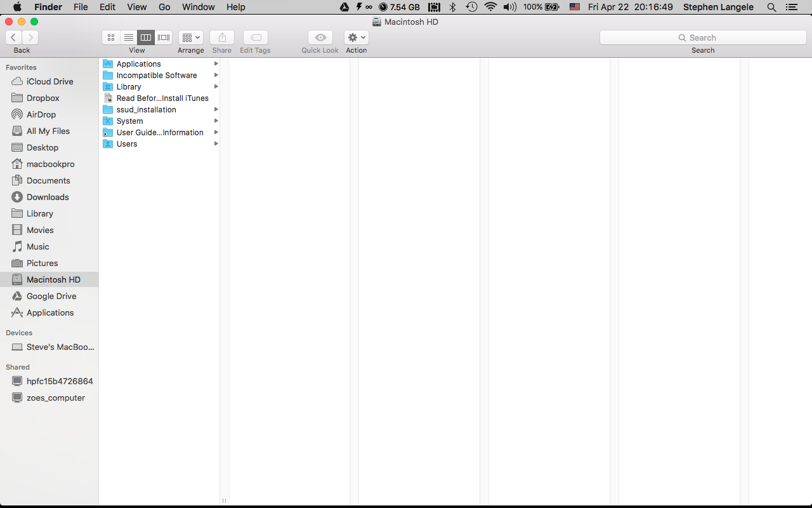Click the Share toolbar button
812x508 pixels.
pyautogui.click(x=222, y=37)
